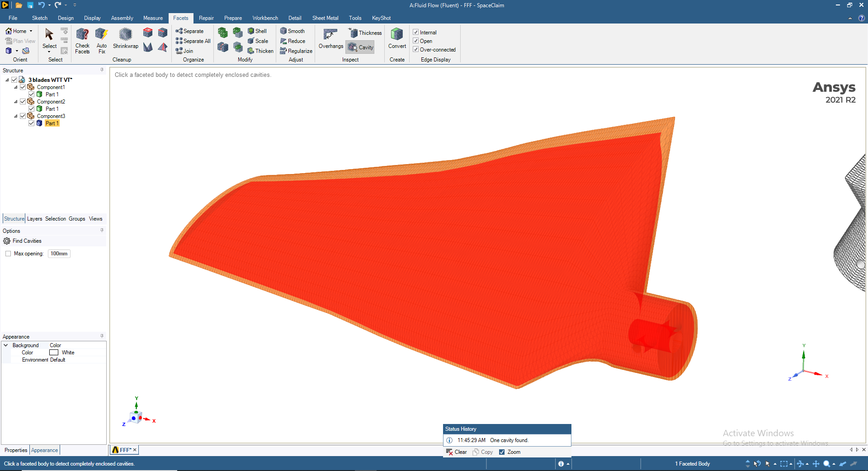
Task: Choose the Join tool in Organize
Action: tap(184, 51)
